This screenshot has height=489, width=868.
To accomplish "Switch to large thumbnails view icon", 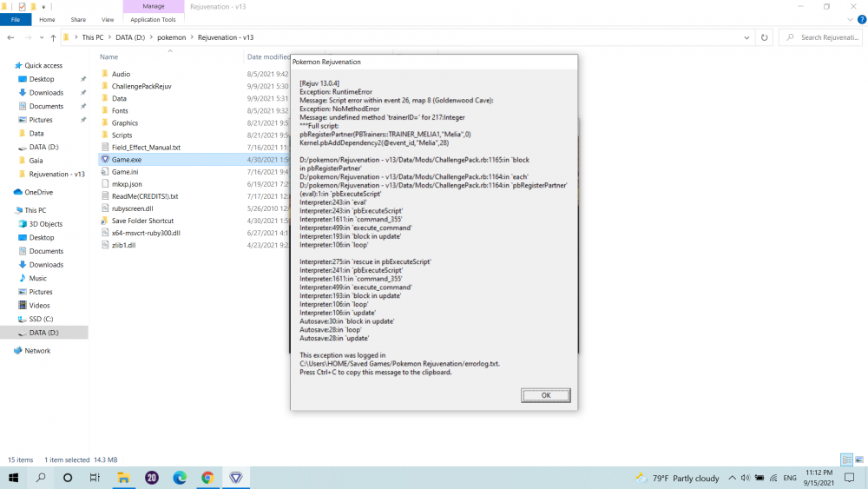I will tap(859, 459).
